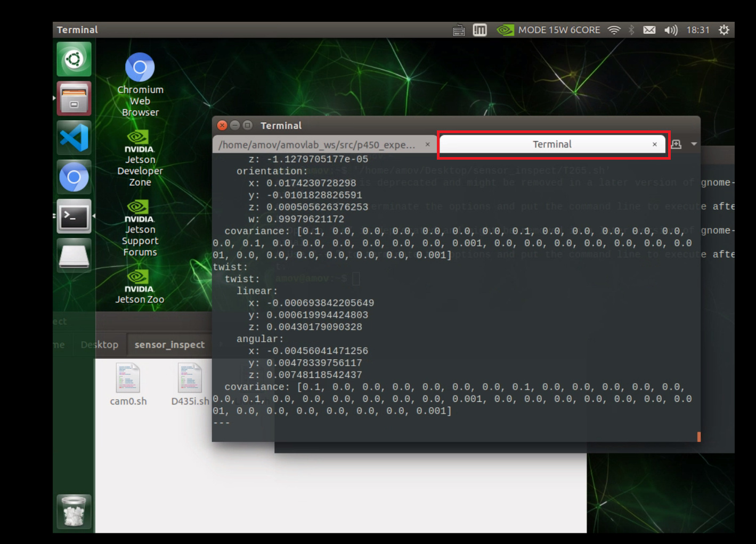Select the second tab labeled Terminal
This screenshot has width=756, height=544.
click(x=552, y=144)
